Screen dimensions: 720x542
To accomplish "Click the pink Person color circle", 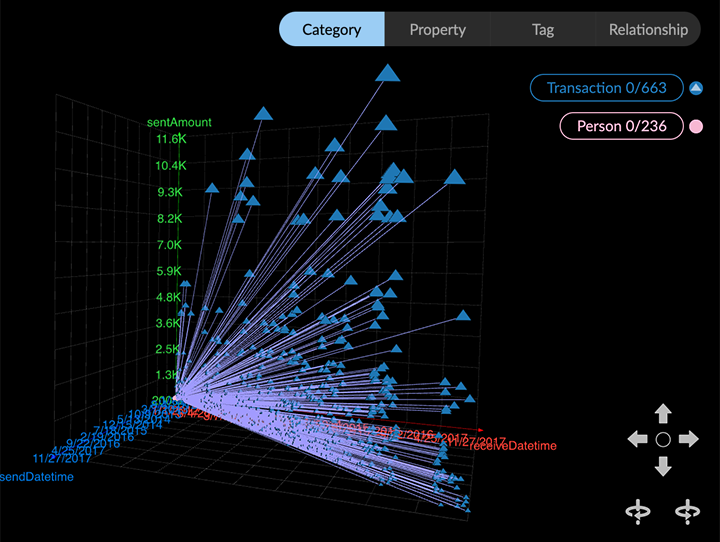I will pos(696,127).
